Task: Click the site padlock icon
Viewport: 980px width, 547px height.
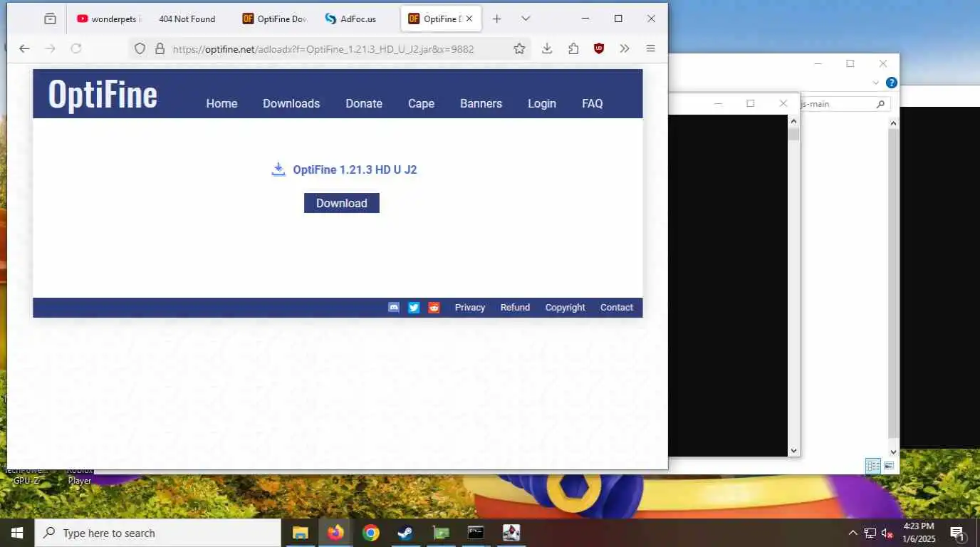Action: (x=160, y=48)
